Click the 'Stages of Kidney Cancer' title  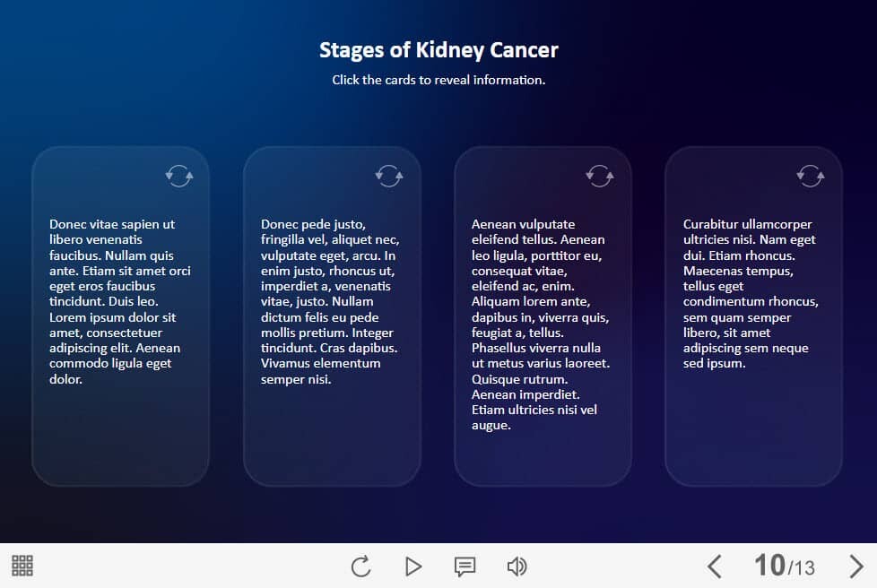pos(438,50)
